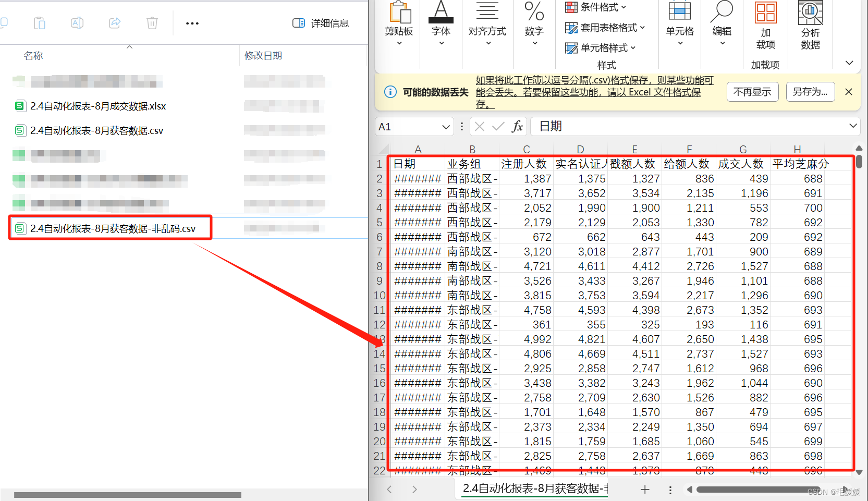Open the three-dot more options menu in Explorer
868x501 pixels.
pyautogui.click(x=192, y=23)
